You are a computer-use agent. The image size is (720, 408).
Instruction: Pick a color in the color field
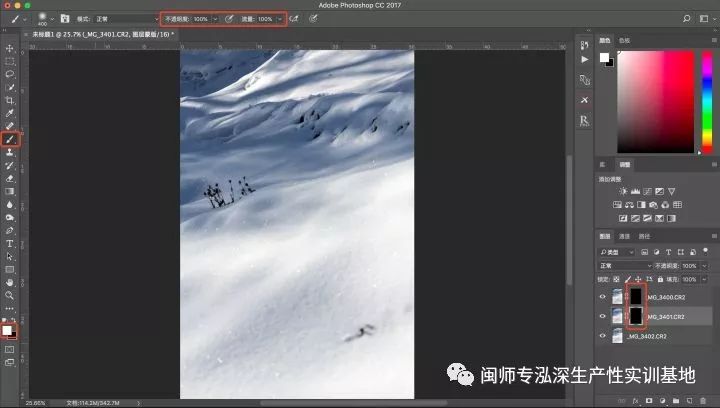click(655, 102)
